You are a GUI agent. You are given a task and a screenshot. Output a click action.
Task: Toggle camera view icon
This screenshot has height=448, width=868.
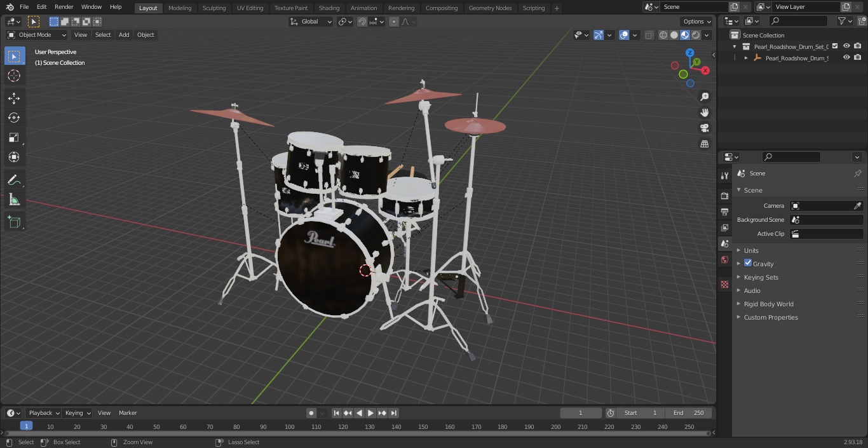[x=704, y=128]
